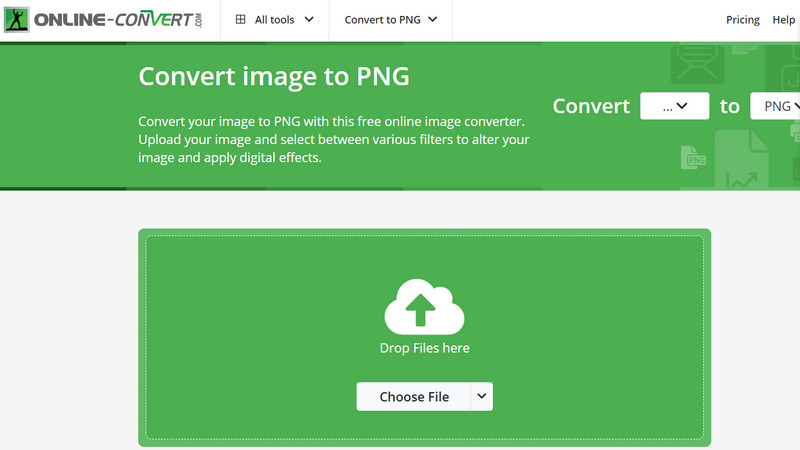Click the ONLINE-CONVERT wordmark text

pos(108,19)
